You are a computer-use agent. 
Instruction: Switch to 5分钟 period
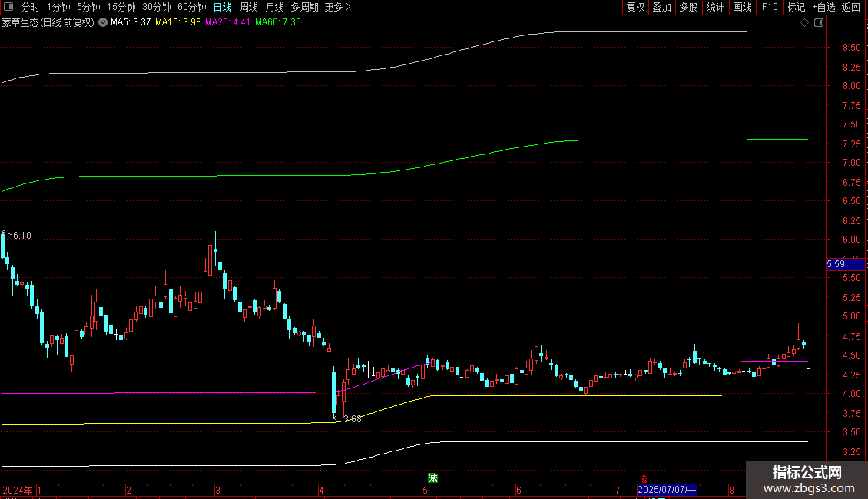coord(88,7)
